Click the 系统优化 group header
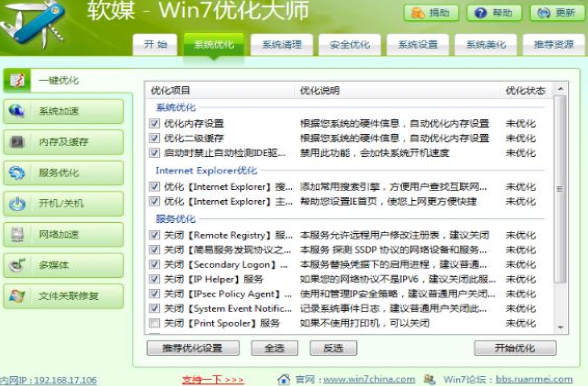Image resolution: width=588 pixels, height=386 pixels. (176, 108)
